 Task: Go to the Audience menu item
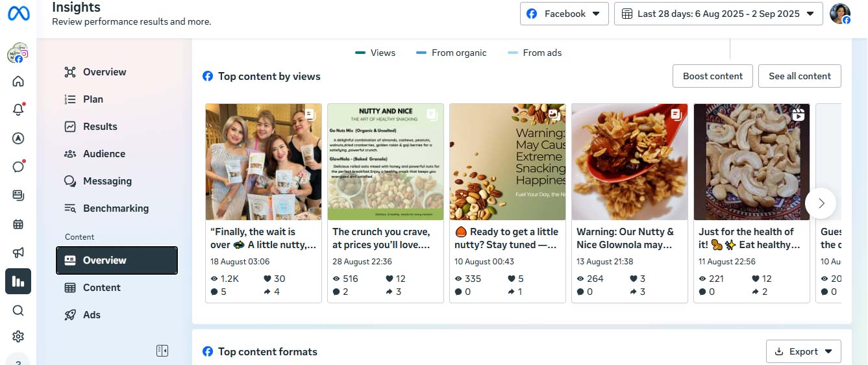(x=104, y=154)
